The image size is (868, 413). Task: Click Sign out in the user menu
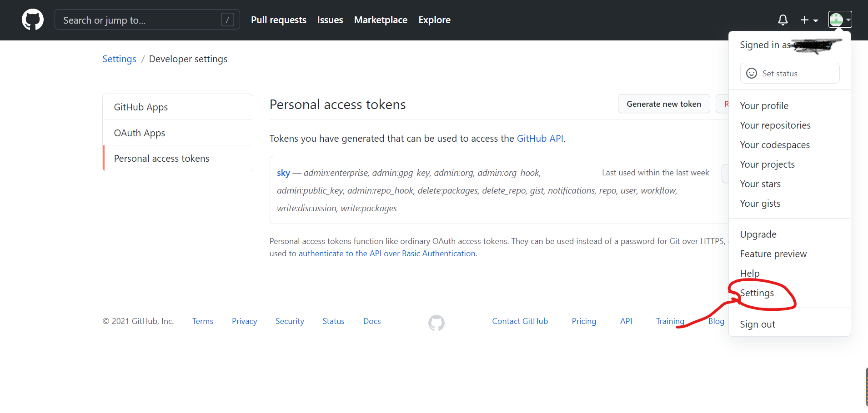757,324
